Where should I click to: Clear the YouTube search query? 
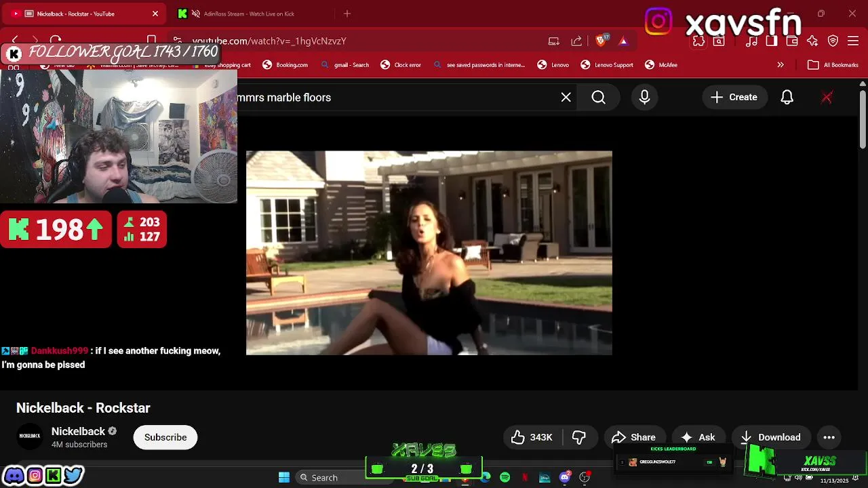point(566,98)
